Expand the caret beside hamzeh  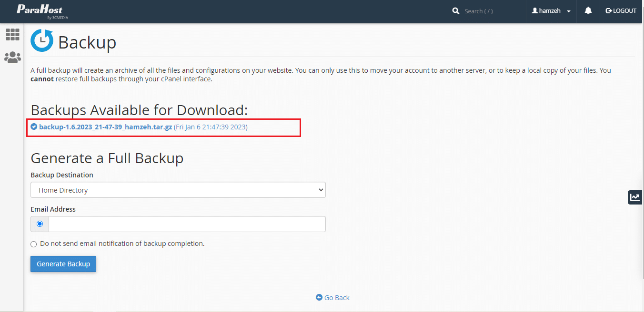tap(569, 11)
